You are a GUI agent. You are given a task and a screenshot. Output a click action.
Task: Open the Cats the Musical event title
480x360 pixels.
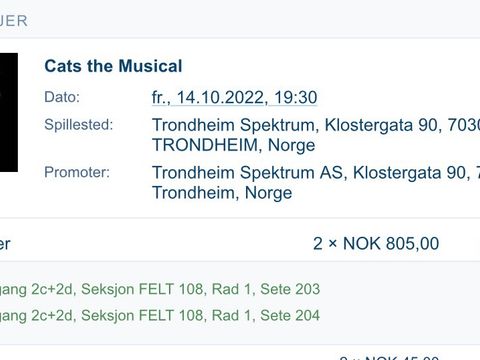pyautogui.click(x=113, y=66)
